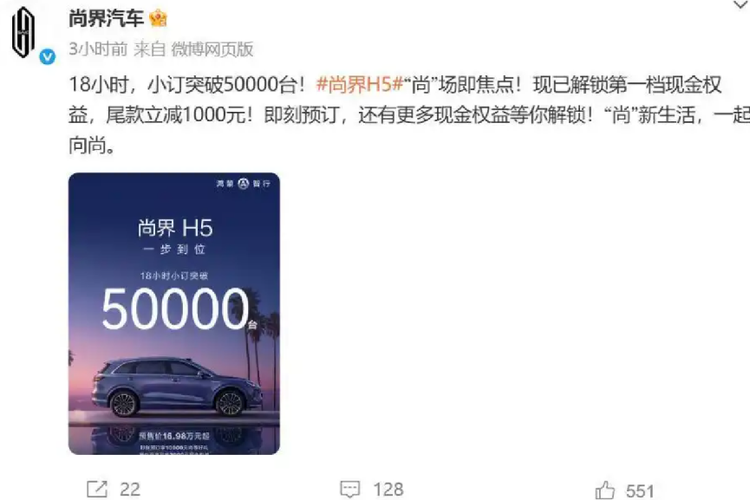Click the gold crown membership icon
Image resolution: width=750 pixels, height=500 pixels.
[x=158, y=19]
